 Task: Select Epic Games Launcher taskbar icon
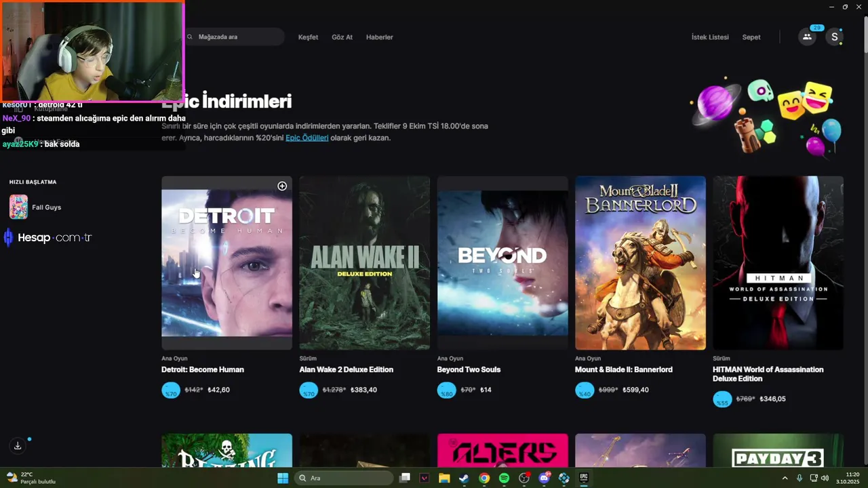[x=583, y=478]
